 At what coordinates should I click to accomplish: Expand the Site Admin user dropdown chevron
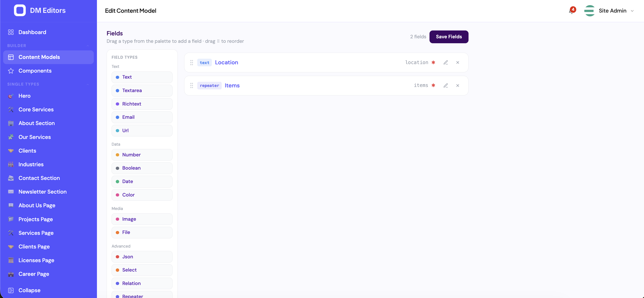tap(632, 11)
